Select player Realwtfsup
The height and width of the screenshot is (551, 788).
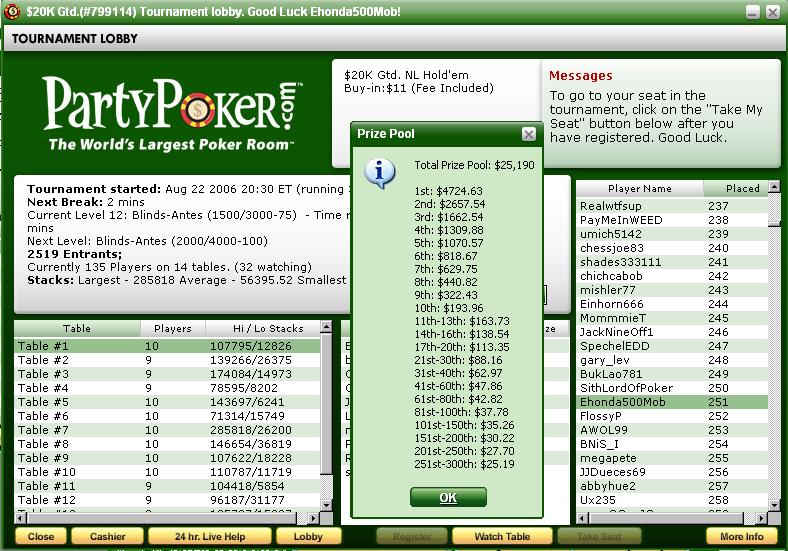point(672,206)
